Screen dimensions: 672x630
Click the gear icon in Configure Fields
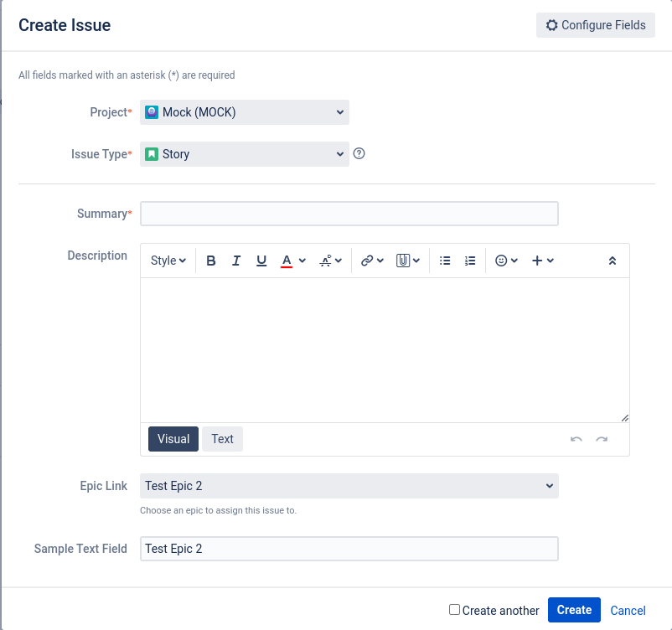(552, 25)
